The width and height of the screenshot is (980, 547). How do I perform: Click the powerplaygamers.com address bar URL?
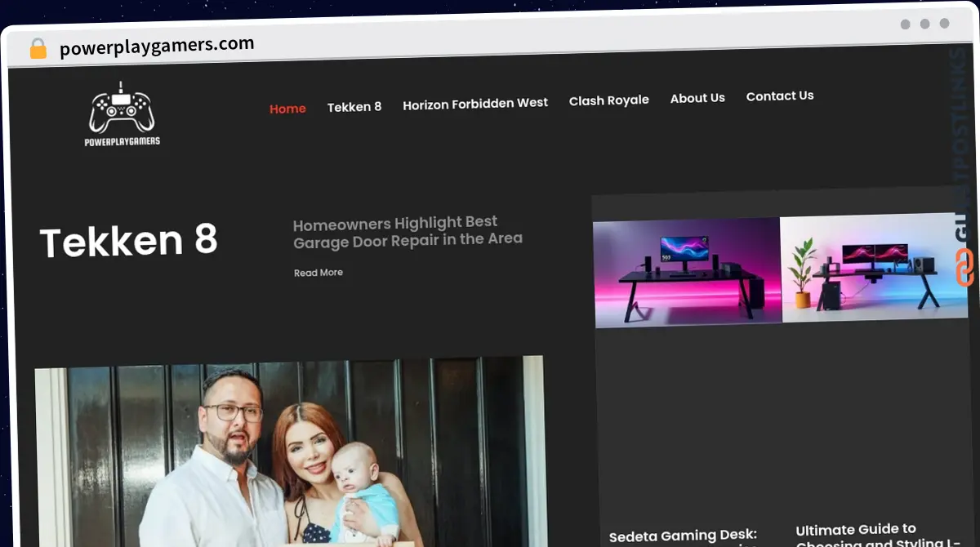click(157, 47)
